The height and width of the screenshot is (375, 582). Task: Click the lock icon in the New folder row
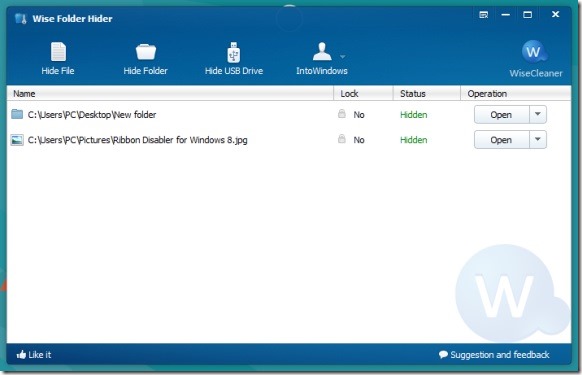pos(342,114)
